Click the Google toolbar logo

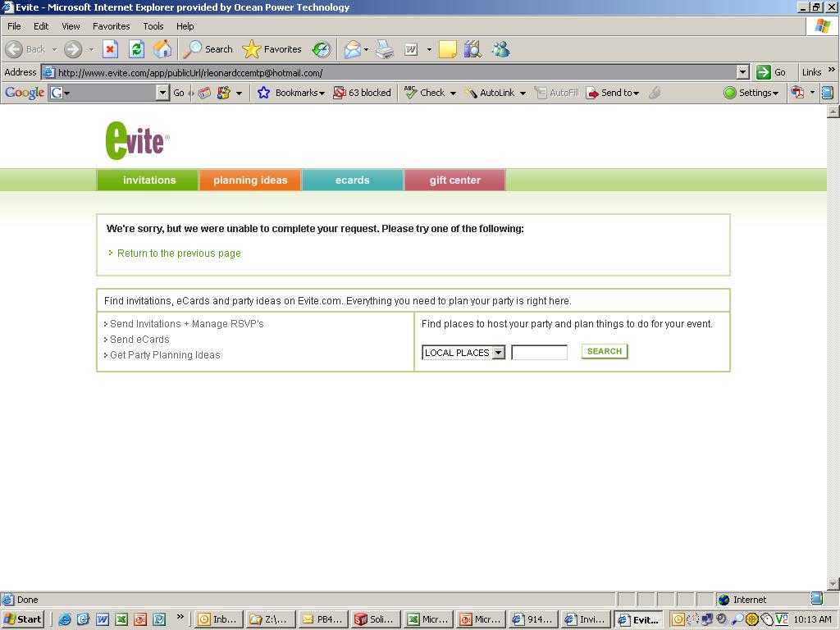pyautogui.click(x=24, y=93)
